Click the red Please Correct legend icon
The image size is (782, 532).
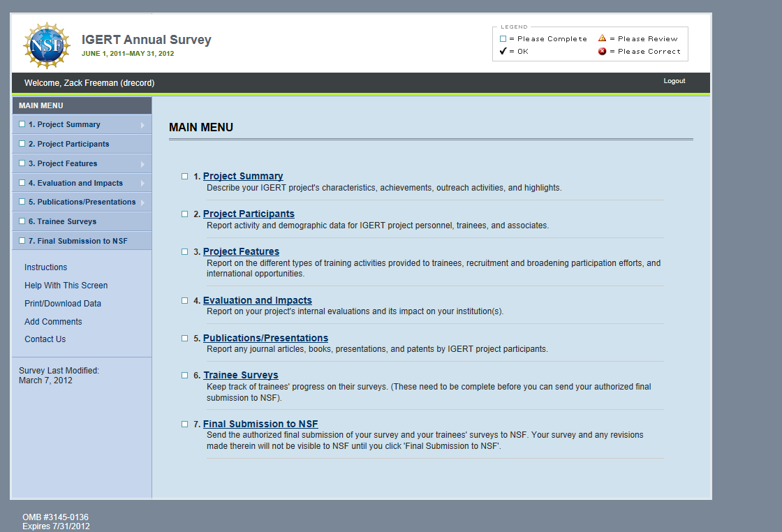coord(602,52)
